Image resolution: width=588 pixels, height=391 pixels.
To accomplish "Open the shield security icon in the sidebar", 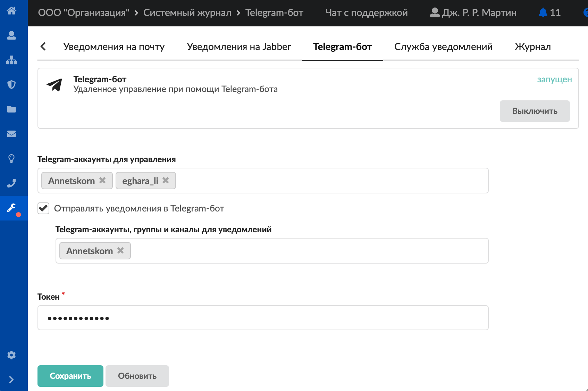I will pyautogui.click(x=11, y=85).
